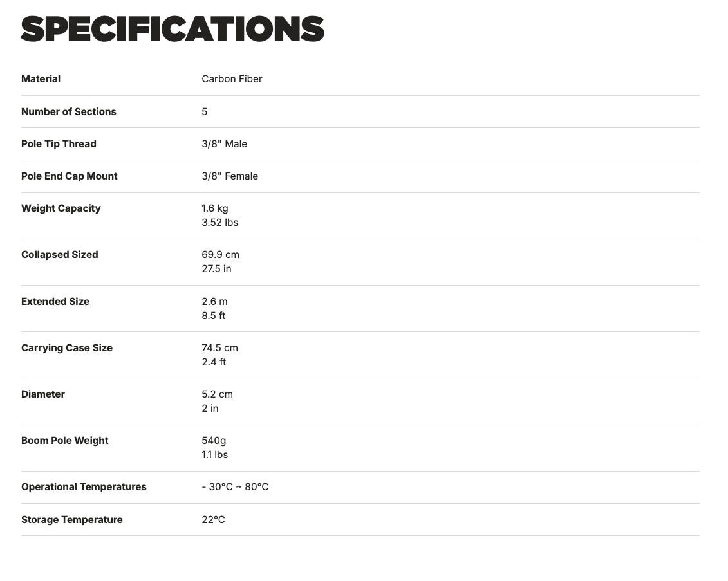This screenshot has height=581, width=728.
Task: Click the 3/8" Female value
Action: (230, 176)
